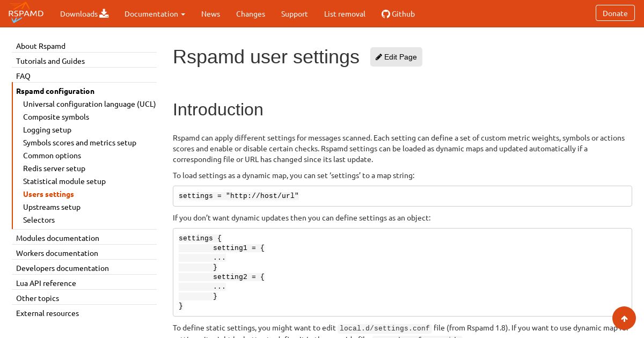Open Upstreams setup page
The width and height of the screenshot is (644, 338).
click(52, 207)
